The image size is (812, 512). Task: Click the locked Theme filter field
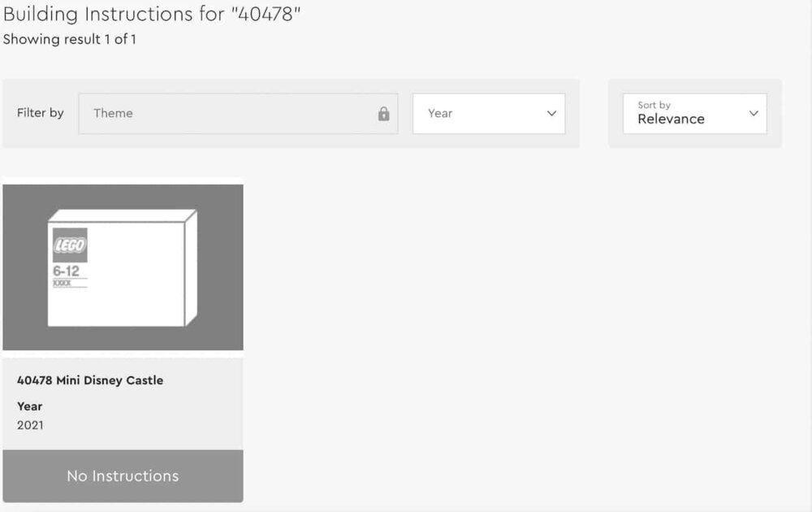tap(238, 114)
